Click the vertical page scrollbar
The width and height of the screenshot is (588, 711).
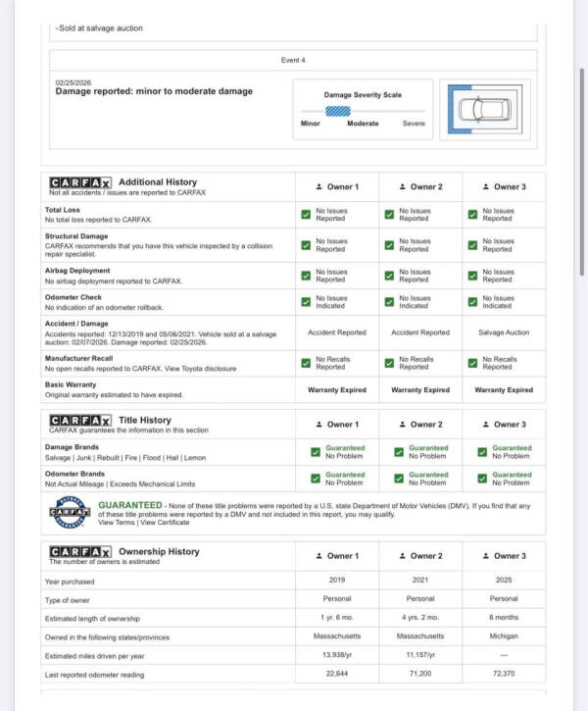click(582, 172)
